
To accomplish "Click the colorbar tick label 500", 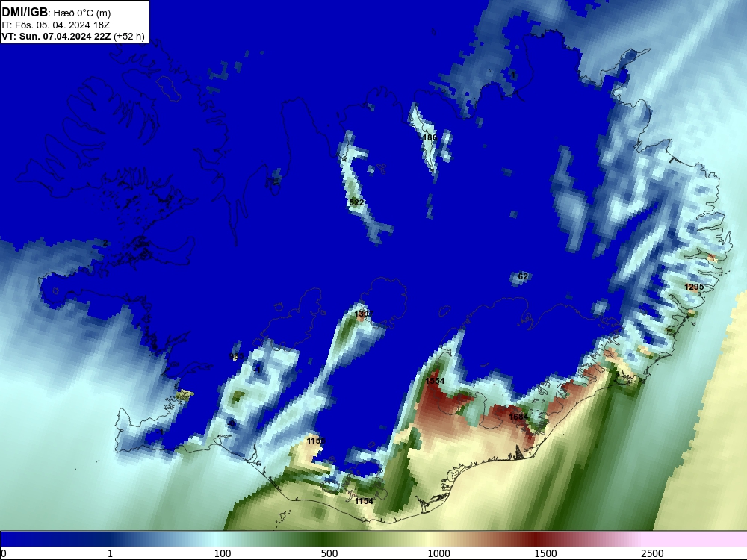I will pos(329,553).
